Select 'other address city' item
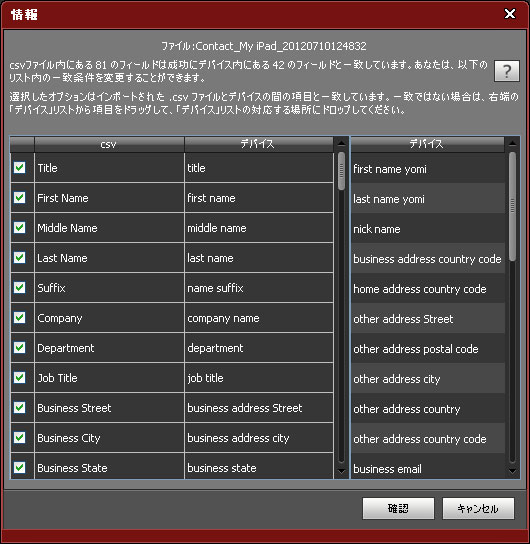The height and width of the screenshot is (544, 530). tap(428, 379)
